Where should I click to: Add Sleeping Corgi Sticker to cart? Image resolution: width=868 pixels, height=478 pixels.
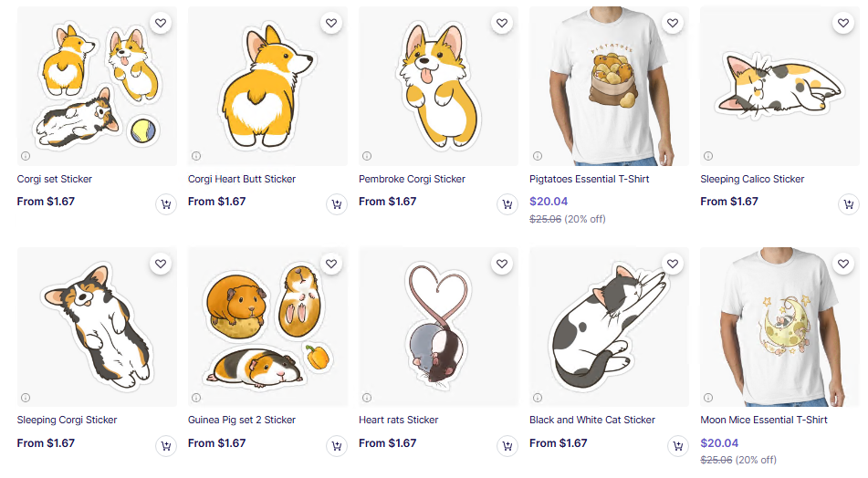(165, 446)
